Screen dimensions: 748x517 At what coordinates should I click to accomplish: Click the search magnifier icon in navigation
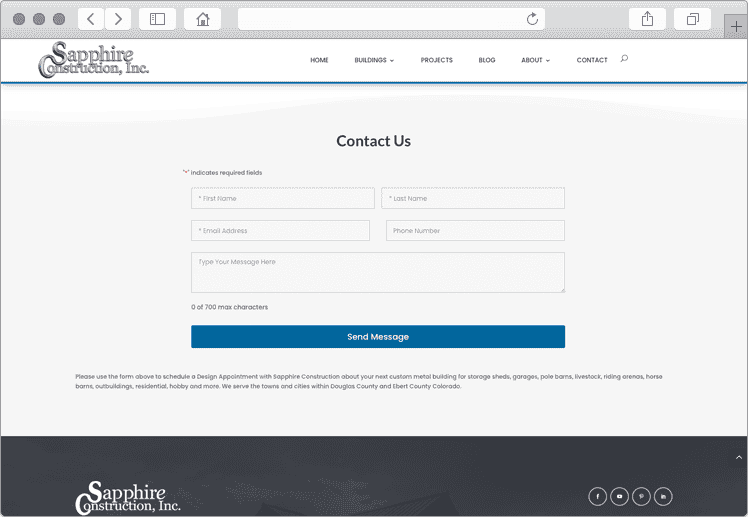tap(624, 59)
